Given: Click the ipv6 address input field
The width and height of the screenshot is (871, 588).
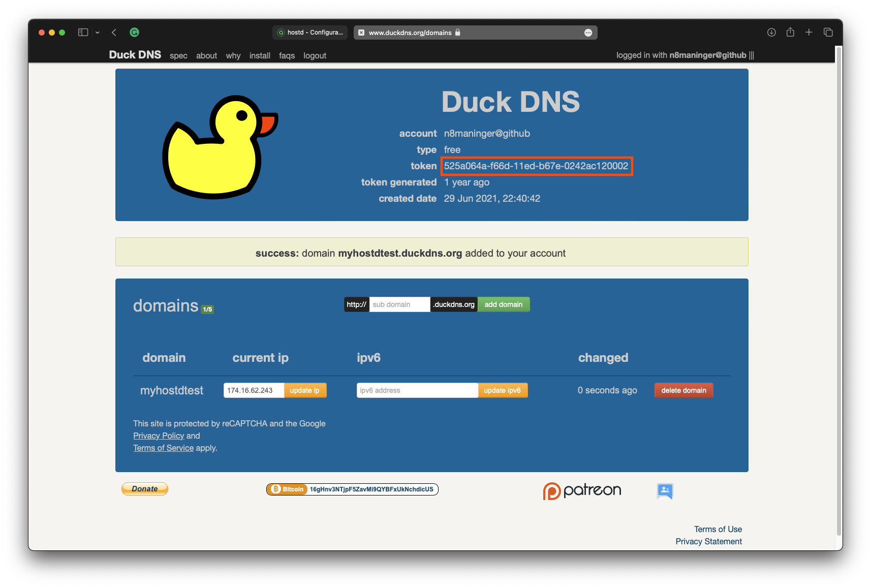Looking at the screenshot, I should click(x=417, y=390).
